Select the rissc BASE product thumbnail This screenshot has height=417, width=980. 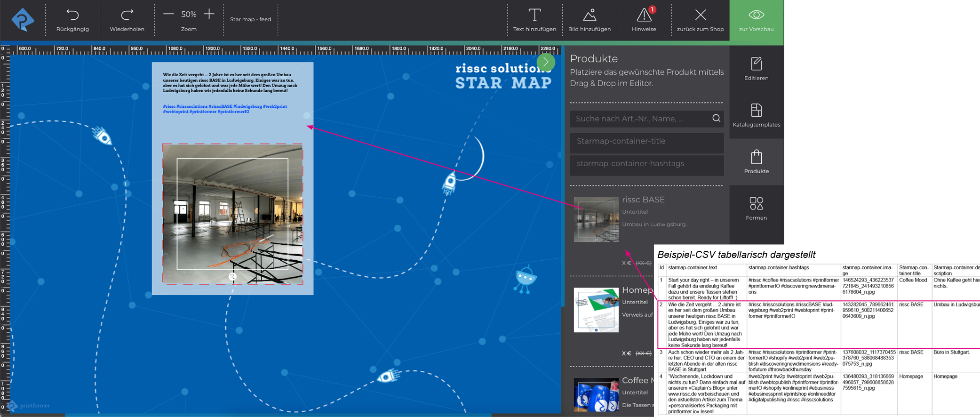click(x=596, y=219)
